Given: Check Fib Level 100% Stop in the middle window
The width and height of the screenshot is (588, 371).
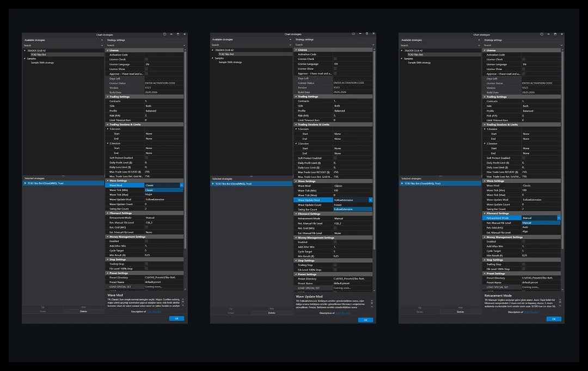Looking at the screenshot, I should click(x=335, y=269).
